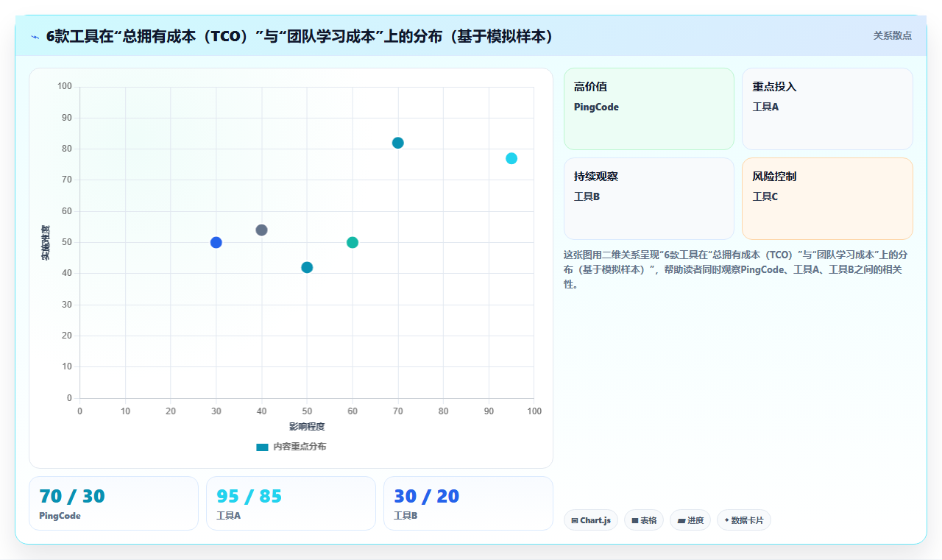This screenshot has height=560, width=942.
Task: Click the 实施难度 y-axis title
Action: coord(46,243)
